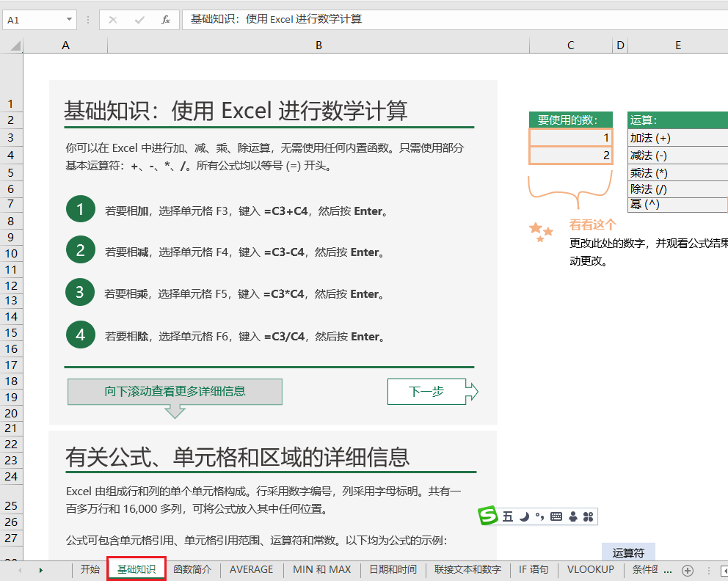Toggle the moon half-width mode on IME bar
Screen dimensions: 728x581
coord(524,517)
